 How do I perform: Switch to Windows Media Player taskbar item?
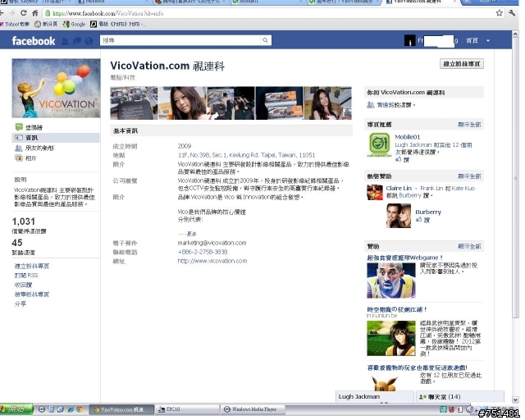(x=253, y=409)
